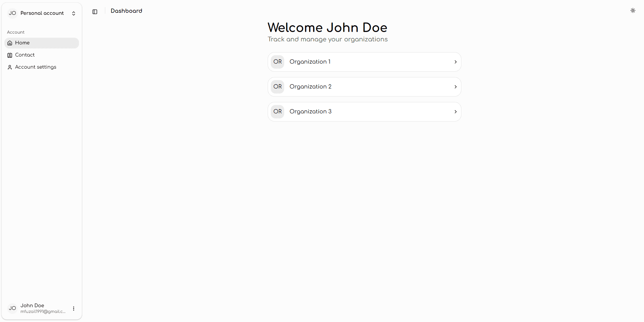This screenshot has width=644, height=322.
Task: Click the Dashboard breadcrumb title
Action: point(126,11)
